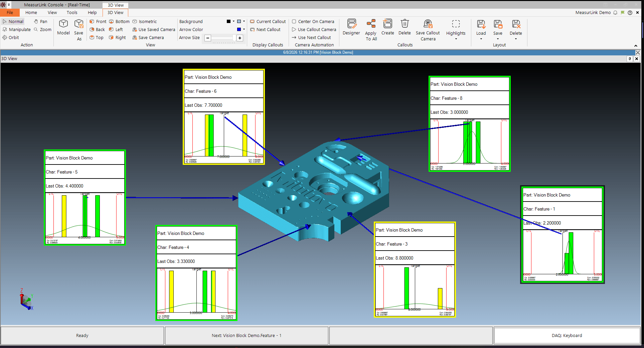Click the DAQ: Keyboard button
This screenshot has height=348, width=644.
pos(567,335)
